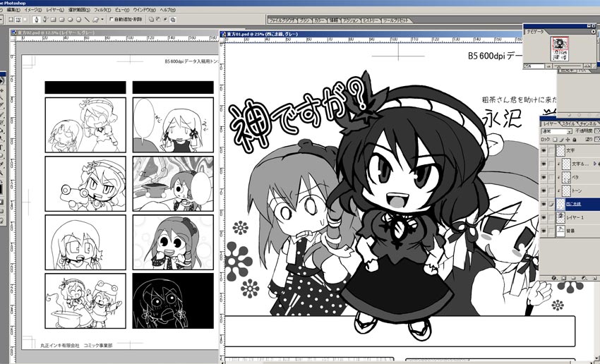The image size is (600, 364).
Task: Hide the トーン layer eye icon
Action: click(544, 190)
